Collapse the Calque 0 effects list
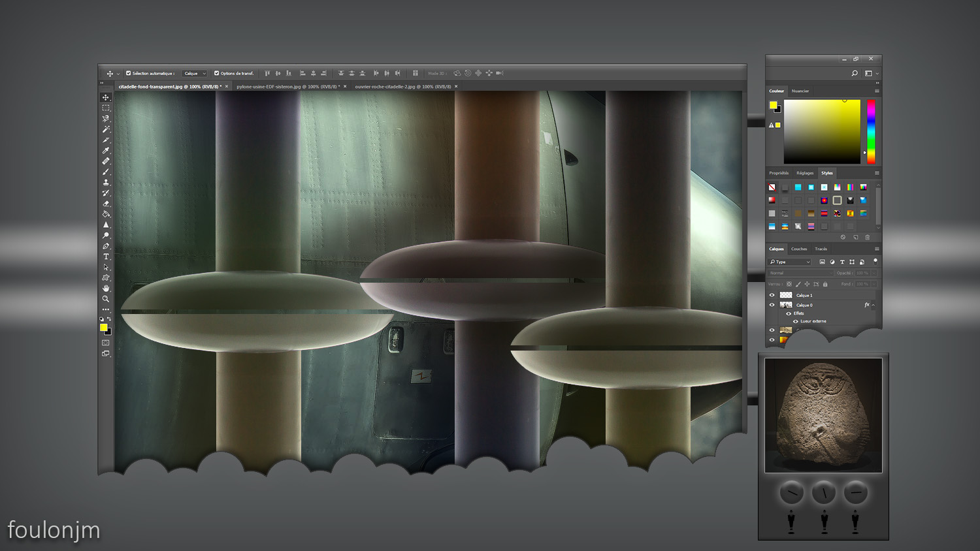The width and height of the screenshot is (980, 551). tap(874, 305)
